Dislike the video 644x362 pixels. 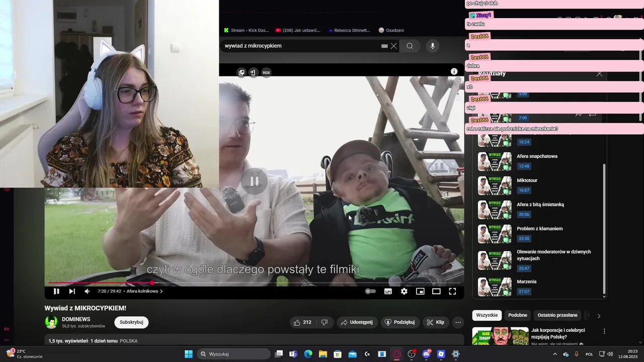point(325,322)
